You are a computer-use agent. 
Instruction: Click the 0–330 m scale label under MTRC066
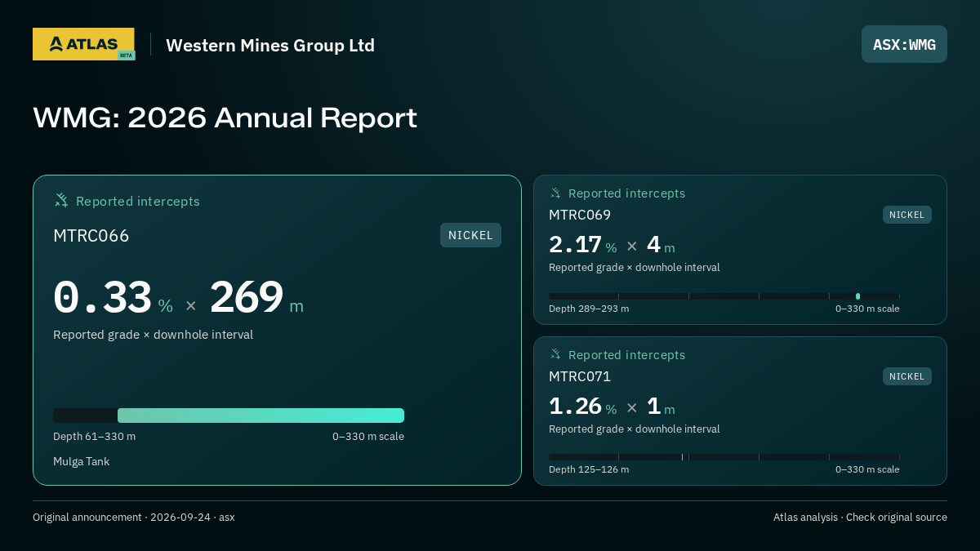(x=368, y=437)
